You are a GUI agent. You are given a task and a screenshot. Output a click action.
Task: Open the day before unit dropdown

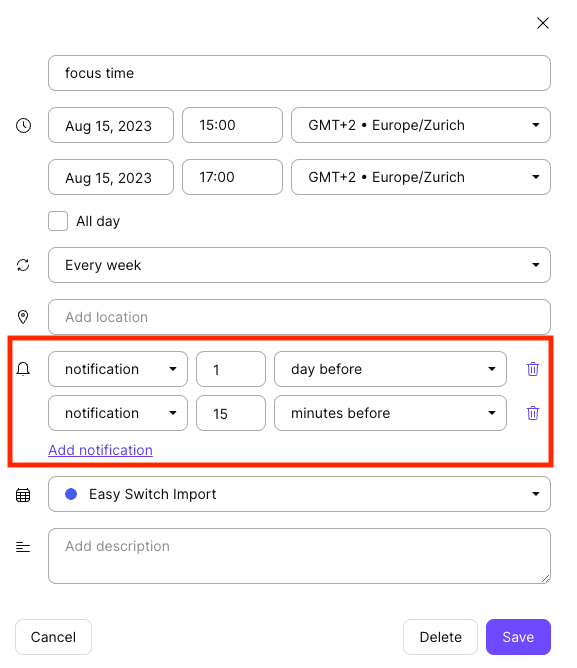pyautogui.click(x=390, y=369)
